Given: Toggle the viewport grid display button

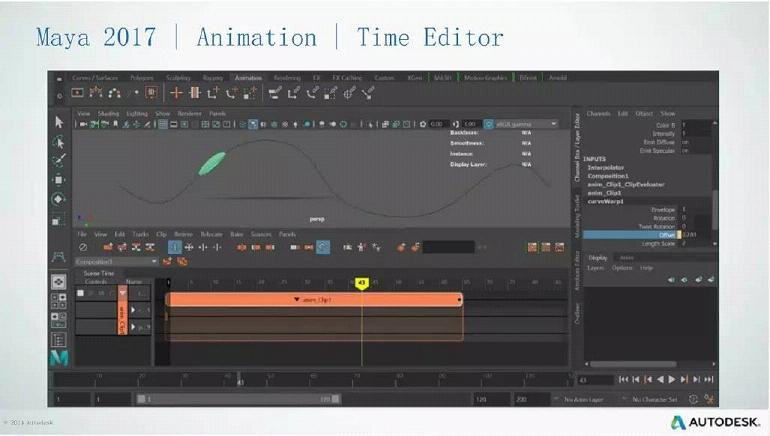Looking at the screenshot, I should tap(163, 125).
